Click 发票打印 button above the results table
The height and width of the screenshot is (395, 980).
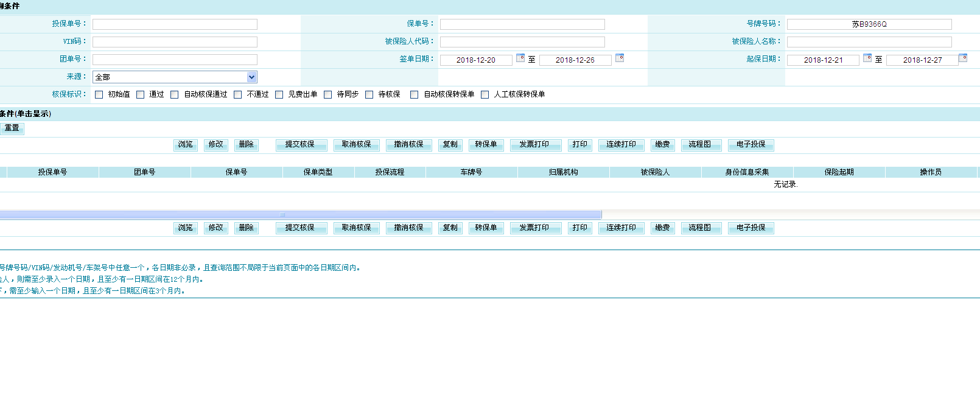[534, 145]
